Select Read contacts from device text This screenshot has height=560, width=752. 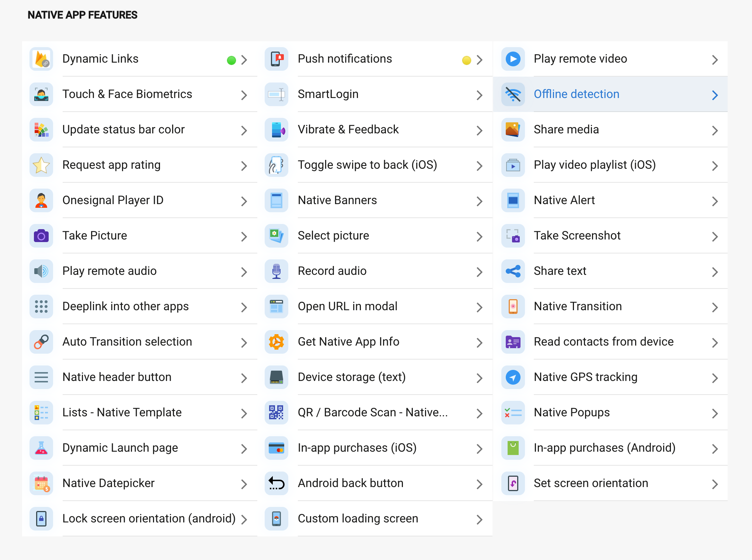pyautogui.click(x=603, y=342)
